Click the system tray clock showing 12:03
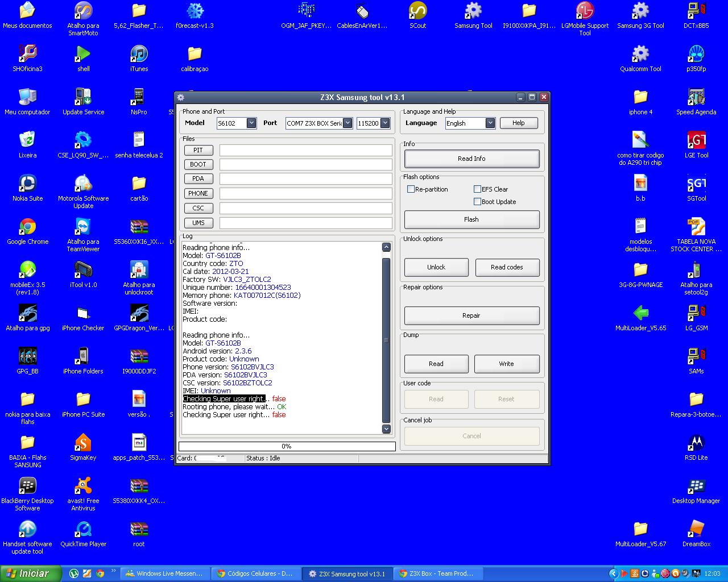The width and height of the screenshot is (728, 582). [x=712, y=573]
